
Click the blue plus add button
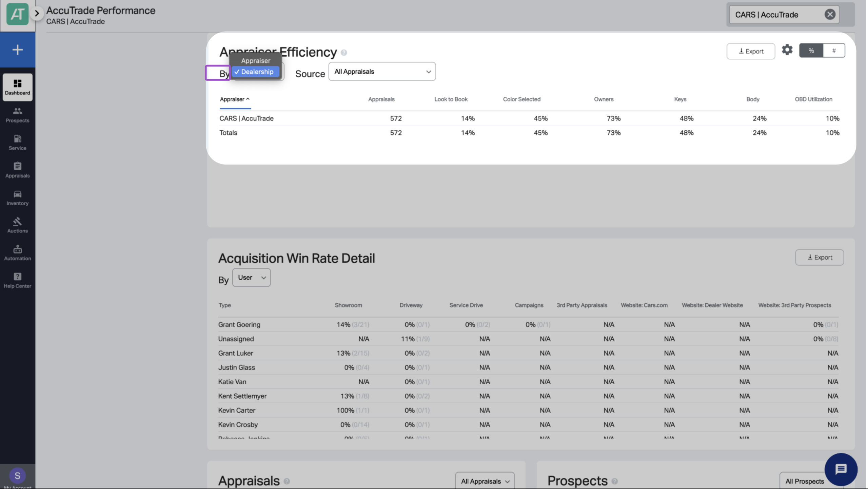17,50
